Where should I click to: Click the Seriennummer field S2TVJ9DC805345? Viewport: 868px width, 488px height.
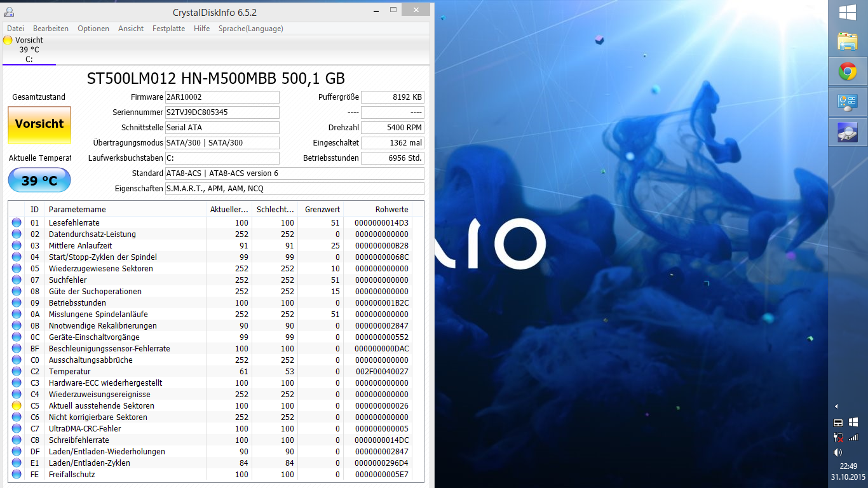[x=222, y=112]
